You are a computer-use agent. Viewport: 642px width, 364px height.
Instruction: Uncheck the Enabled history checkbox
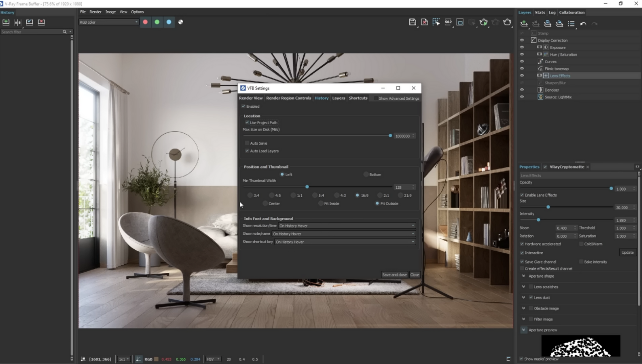pos(243,106)
